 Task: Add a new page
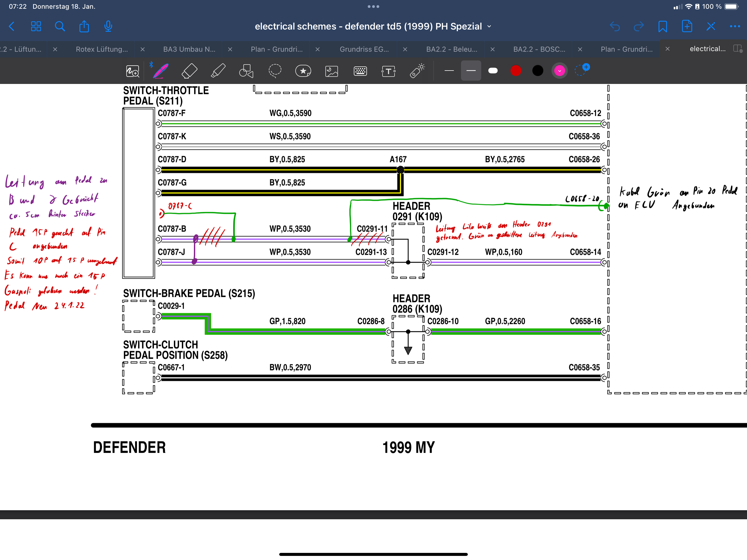[x=687, y=26]
